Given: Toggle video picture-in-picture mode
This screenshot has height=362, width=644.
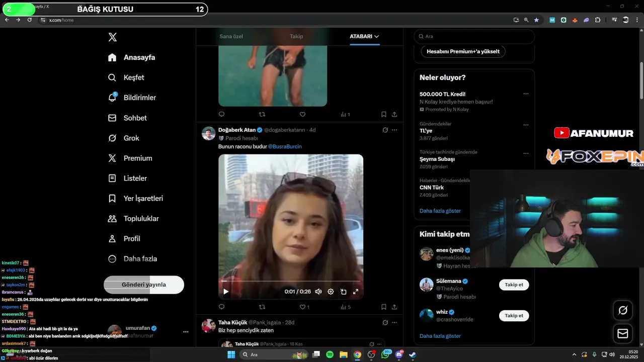Looking at the screenshot, I should pyautogui.click(x=343, y=292).
